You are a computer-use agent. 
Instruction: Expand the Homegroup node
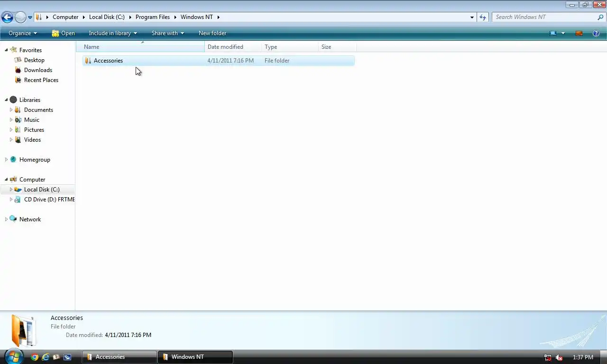pyautogui.click(x=6, y=160)
